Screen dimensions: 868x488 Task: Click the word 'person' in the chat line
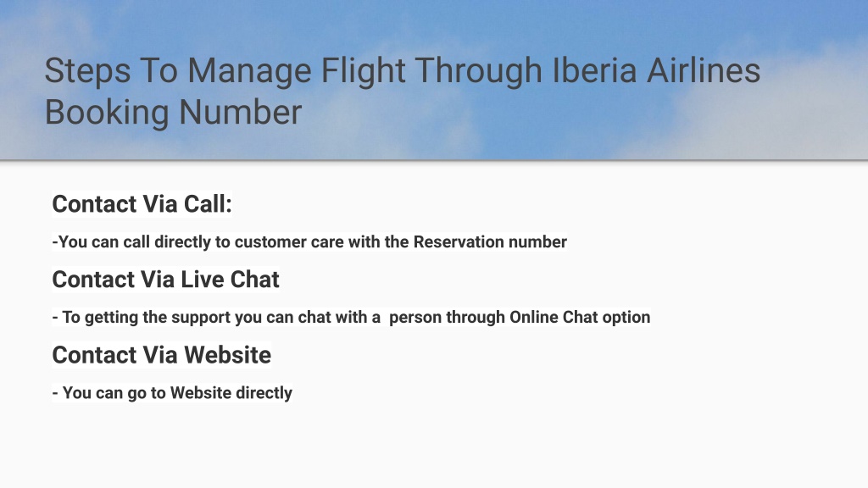click(x=415, y=317)
